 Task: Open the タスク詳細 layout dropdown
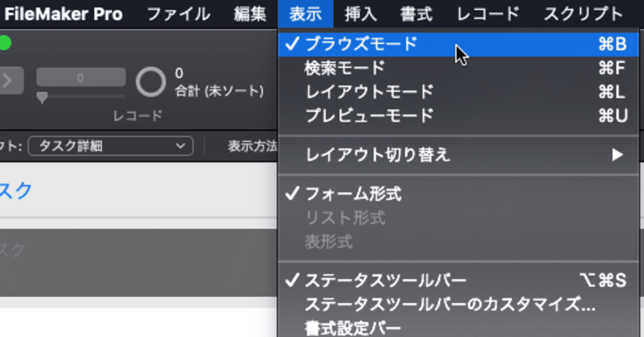tap(111, 146)
